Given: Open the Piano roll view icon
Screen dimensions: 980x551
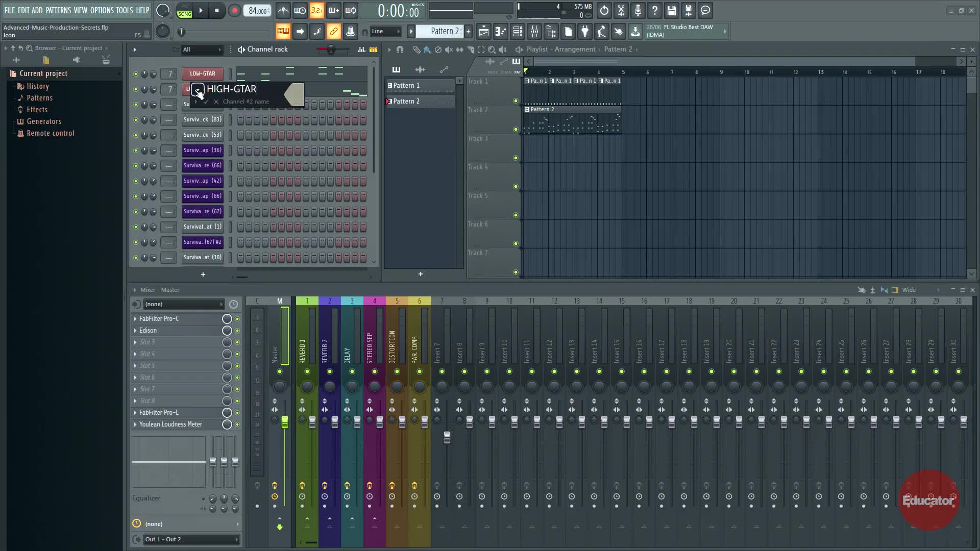Looking at the screenshot, I should tap(501, 32).
